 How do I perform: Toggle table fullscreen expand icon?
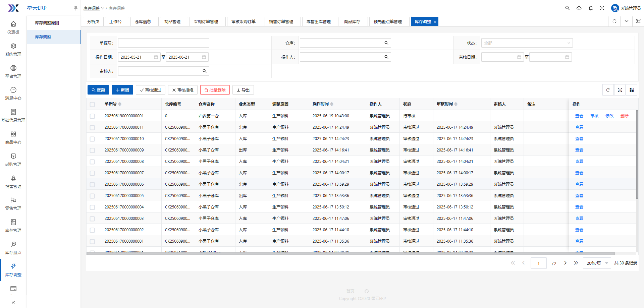620,90
